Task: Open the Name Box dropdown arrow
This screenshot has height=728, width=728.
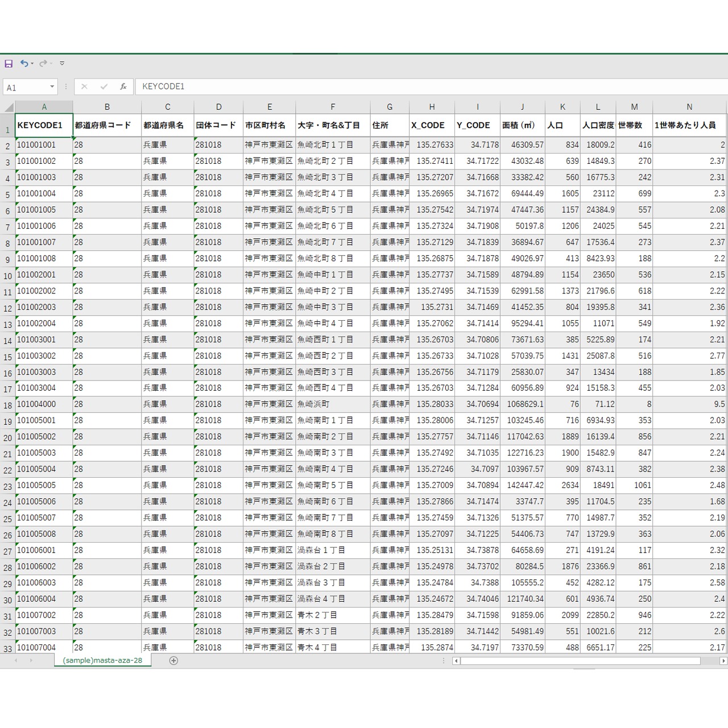Action: [52, 87]
